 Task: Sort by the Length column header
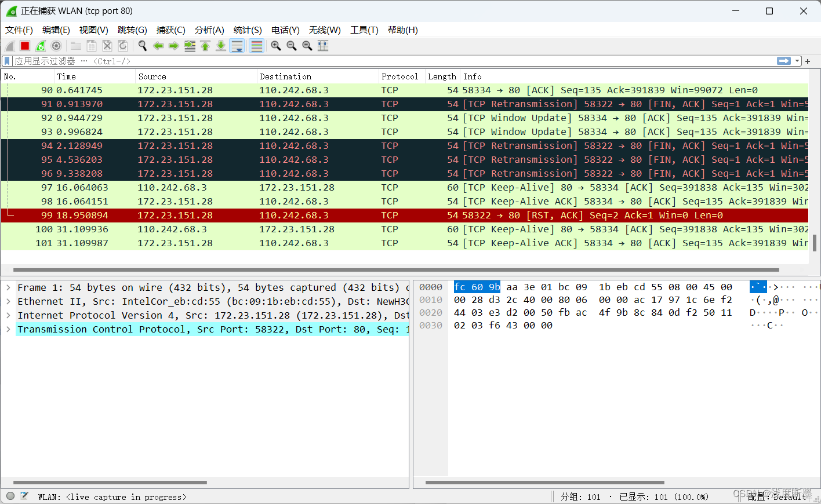click(x=442, y=76)
